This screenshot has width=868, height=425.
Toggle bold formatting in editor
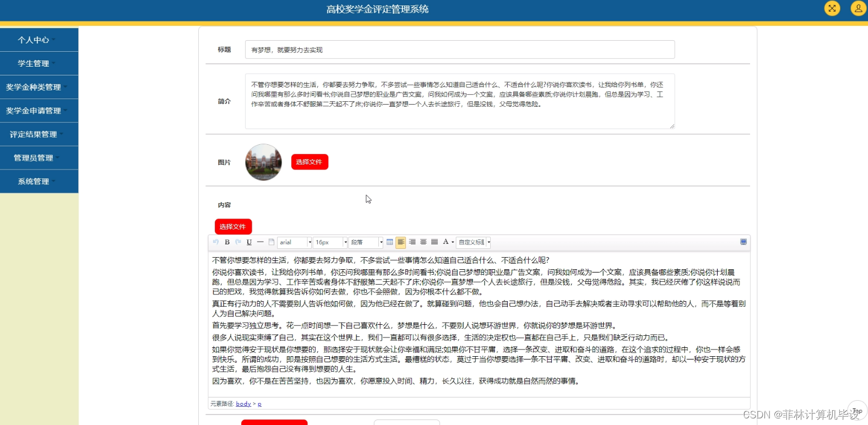227,242
